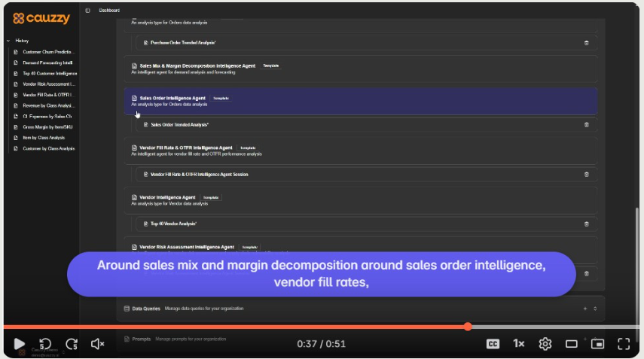Open video settings gear

(x=545, y=344)
